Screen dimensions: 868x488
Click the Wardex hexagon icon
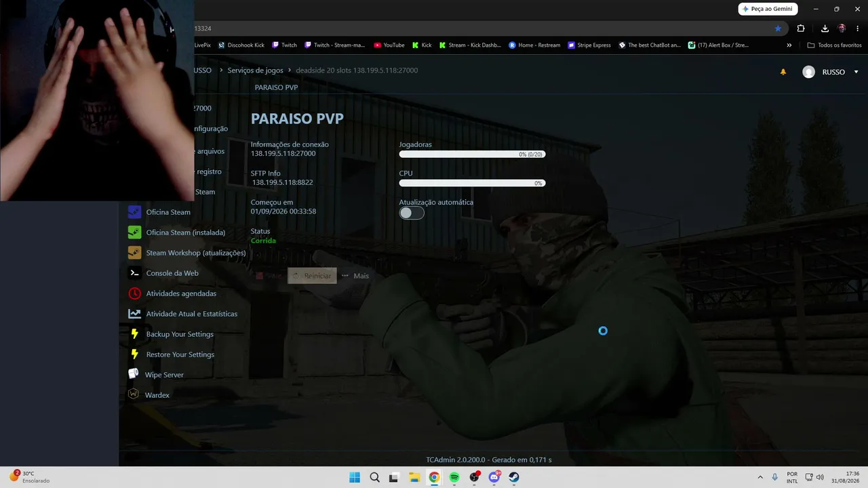[x=134, y=394]
